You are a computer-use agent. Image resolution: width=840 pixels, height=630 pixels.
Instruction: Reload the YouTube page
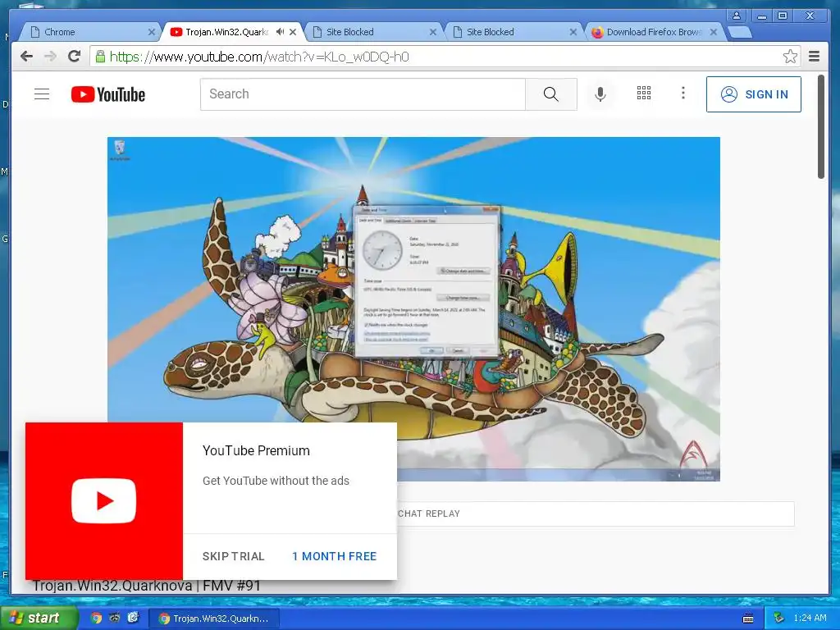[74, 57]
